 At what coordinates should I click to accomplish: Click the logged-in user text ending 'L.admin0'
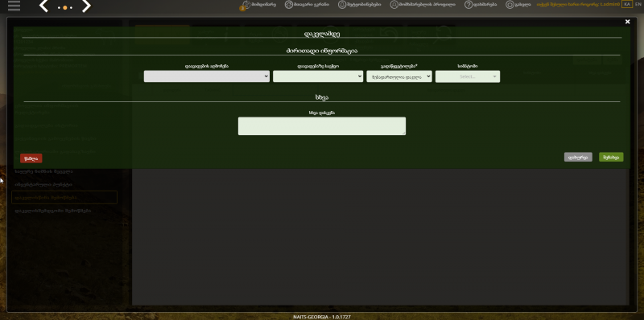point(578,4)
